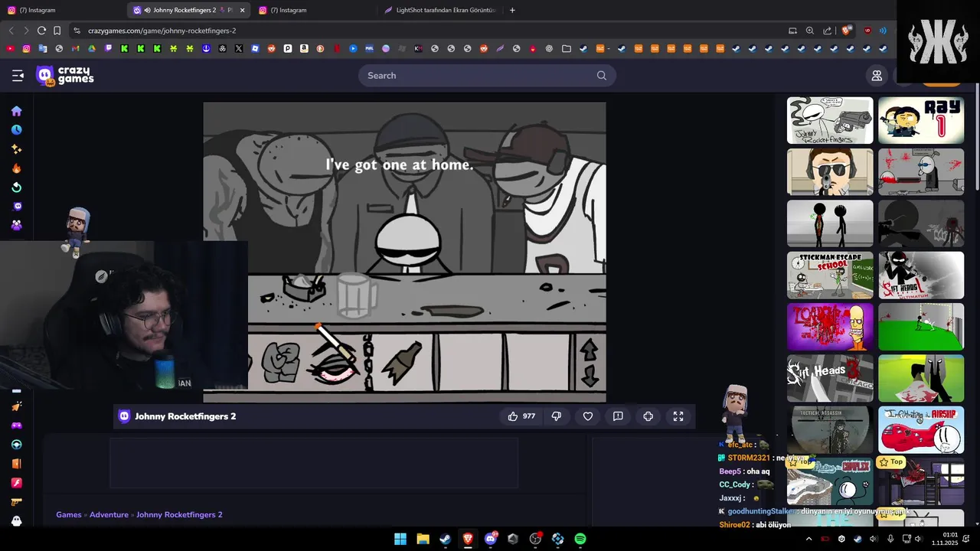Open browser zoom magnifier in address bar
980x551 pixels.
tap(810, 31)
